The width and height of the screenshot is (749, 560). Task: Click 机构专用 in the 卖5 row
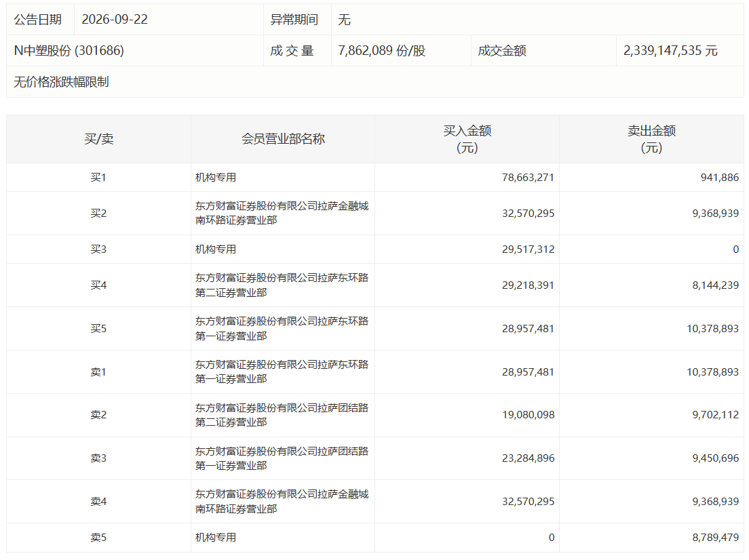tap(216, 538)
